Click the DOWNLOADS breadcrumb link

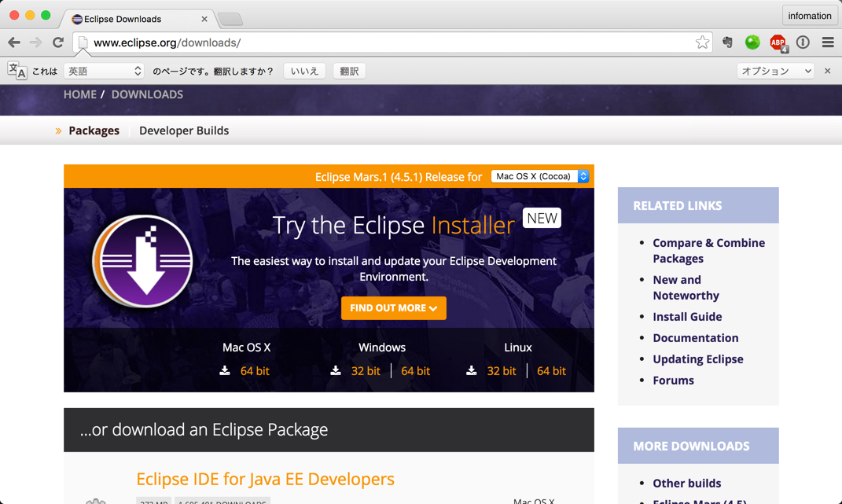click(x=147, y=94)
